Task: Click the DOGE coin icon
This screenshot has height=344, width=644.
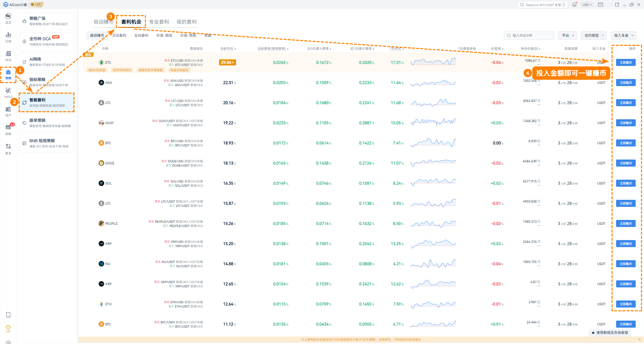Action: (x=101, y=163)
